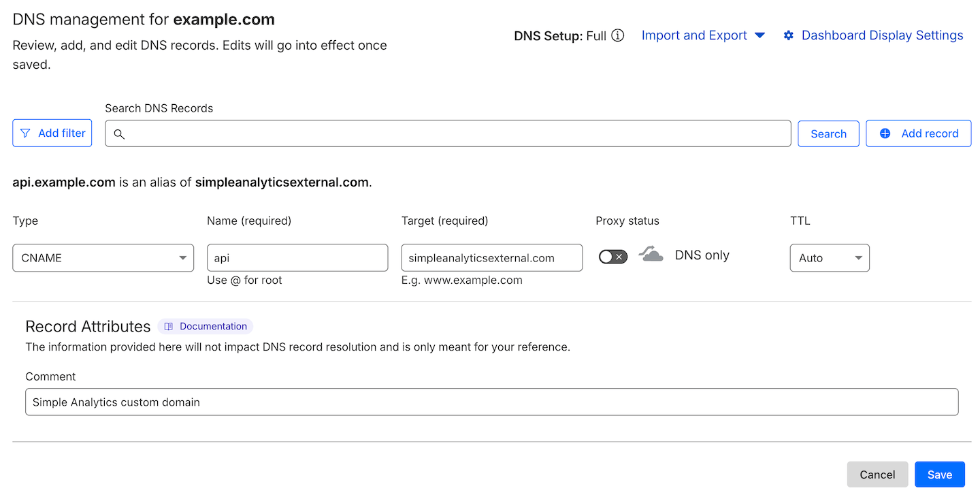The height and width of the screenshot is (499, 980).
Task: Open the Add filter panel
Action: click(52, 133)
